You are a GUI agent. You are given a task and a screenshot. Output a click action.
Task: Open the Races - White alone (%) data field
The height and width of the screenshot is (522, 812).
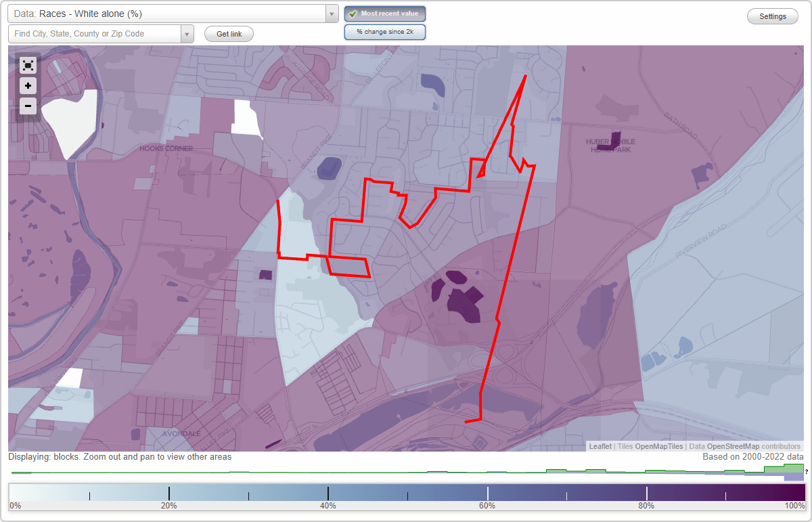point(166,14)
